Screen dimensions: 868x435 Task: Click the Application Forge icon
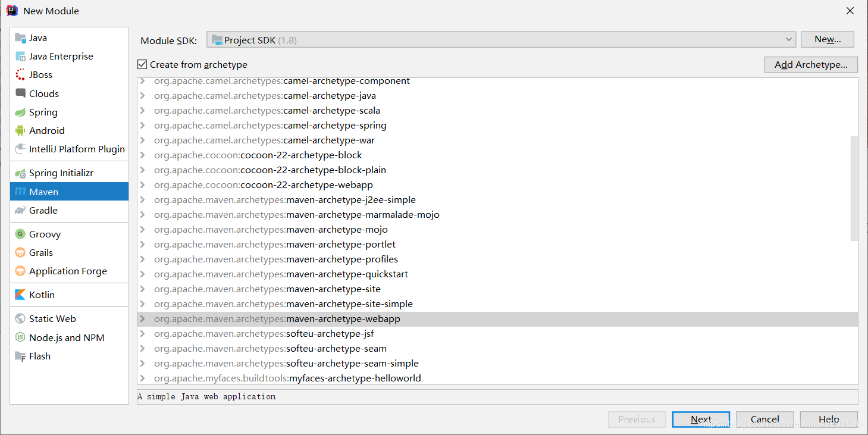20,271
